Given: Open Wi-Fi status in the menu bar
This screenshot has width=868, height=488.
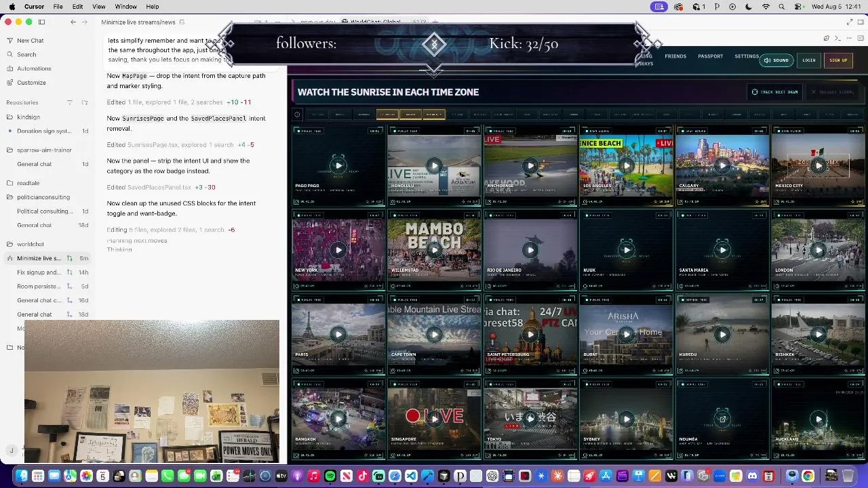Looking at the screenshot, I should [x=766, y=7].
